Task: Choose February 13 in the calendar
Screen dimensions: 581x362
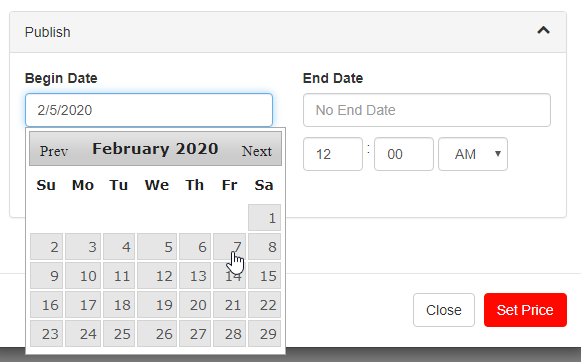Action: (x=195, y=275)
